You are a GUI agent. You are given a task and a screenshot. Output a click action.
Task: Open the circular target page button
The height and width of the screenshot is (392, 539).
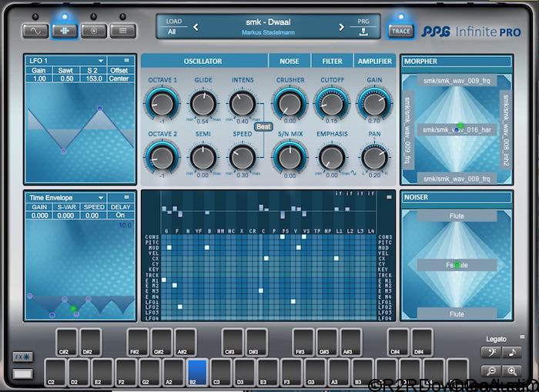pos(93,32)
